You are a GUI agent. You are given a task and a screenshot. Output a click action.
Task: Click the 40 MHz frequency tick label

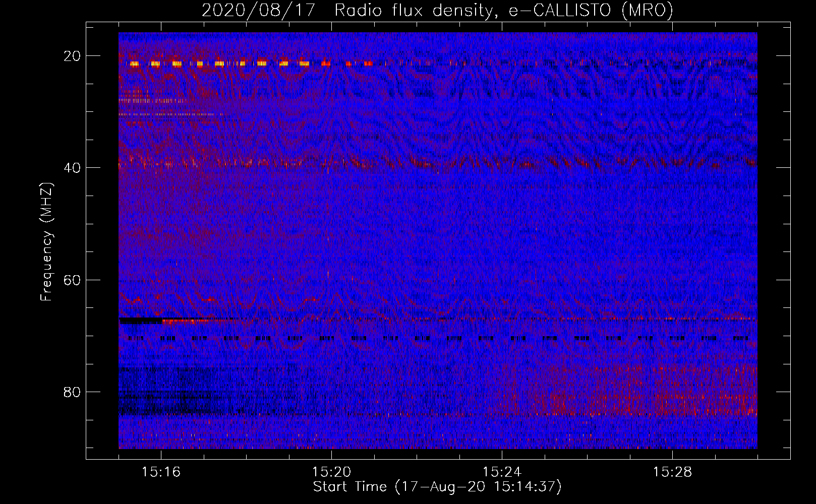coord(73,168)
